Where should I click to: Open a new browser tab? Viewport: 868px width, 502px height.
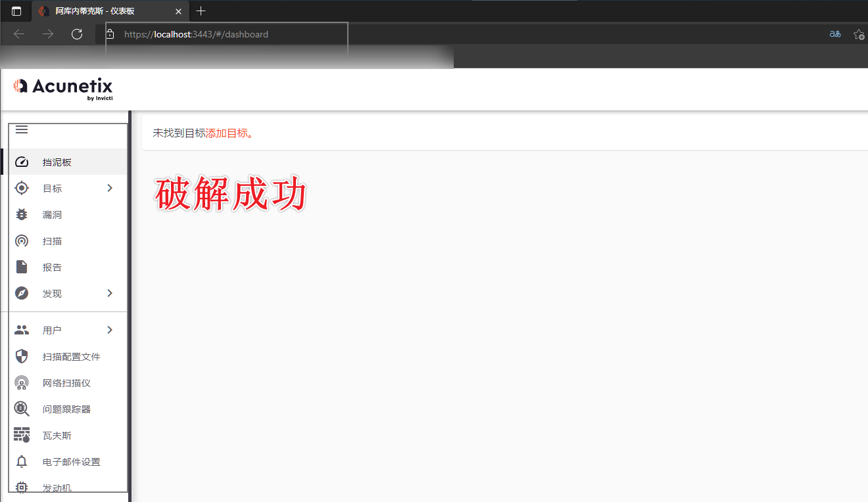coord(201,11)
